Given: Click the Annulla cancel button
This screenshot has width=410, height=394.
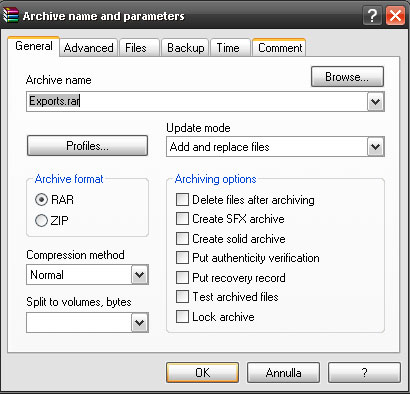Looking at the screenshot, I should (x=283, y=373).
